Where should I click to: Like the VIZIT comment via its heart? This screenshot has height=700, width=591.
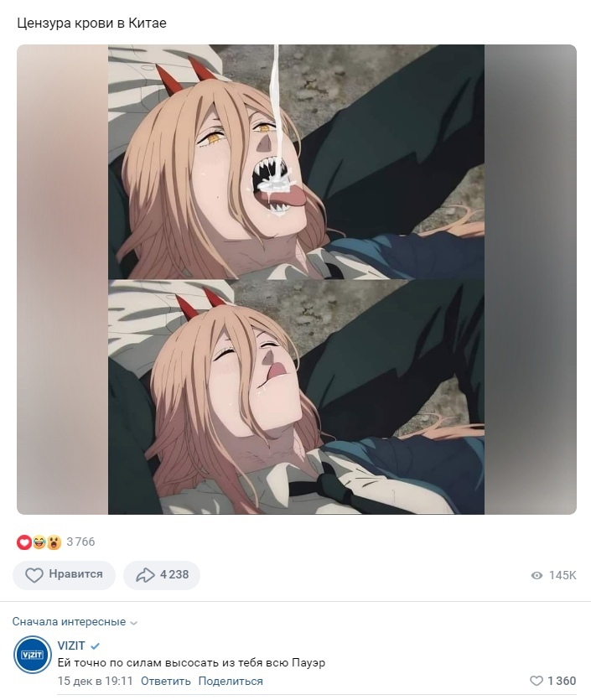[x=537, y=681]
